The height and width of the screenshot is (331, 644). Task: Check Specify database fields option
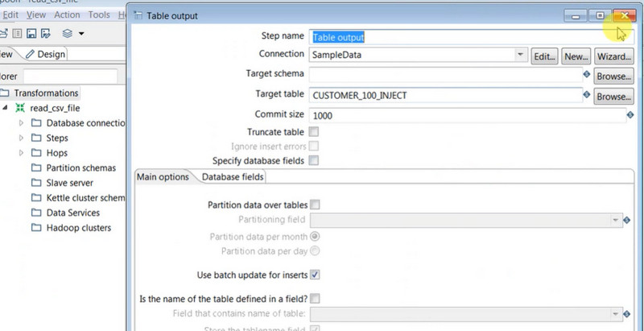click(x=314, y=160)
